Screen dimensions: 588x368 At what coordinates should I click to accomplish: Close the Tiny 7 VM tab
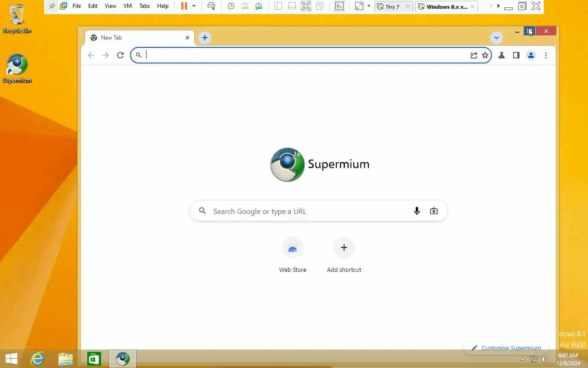pyautogui.click(x=408, y=6)
